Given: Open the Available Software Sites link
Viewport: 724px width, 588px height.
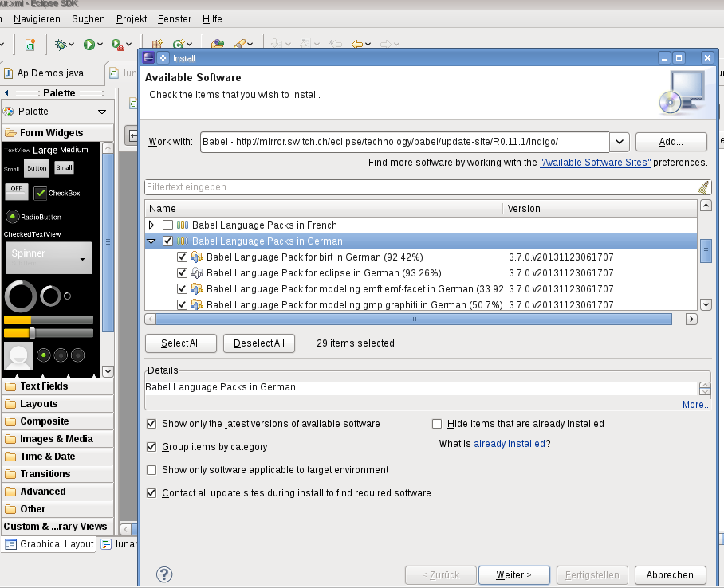Looking at the screenshot, I should tap(595, 163).
